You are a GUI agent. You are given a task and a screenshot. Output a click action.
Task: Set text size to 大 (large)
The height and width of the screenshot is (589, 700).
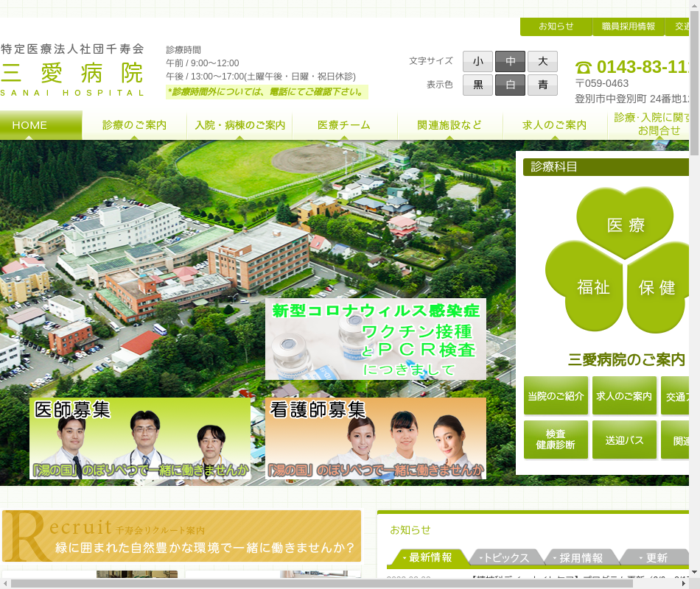[542, 61]
